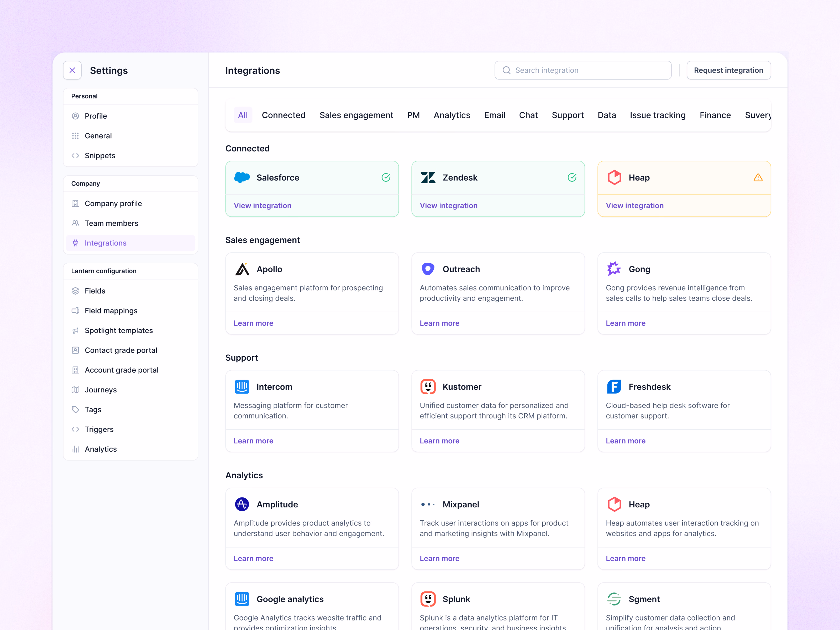Click the search magnifier icon
This screenshot has width=840, height=630.
point(506,70)
